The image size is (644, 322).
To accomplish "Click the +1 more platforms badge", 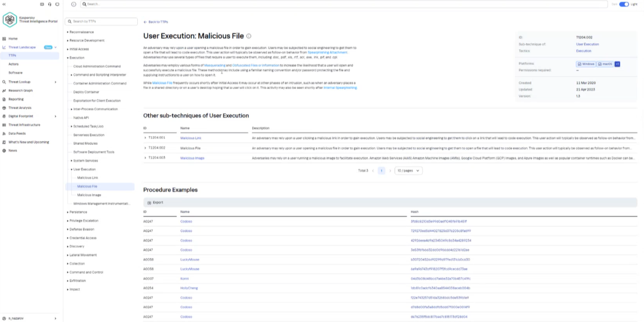I will tap(617, 64).
